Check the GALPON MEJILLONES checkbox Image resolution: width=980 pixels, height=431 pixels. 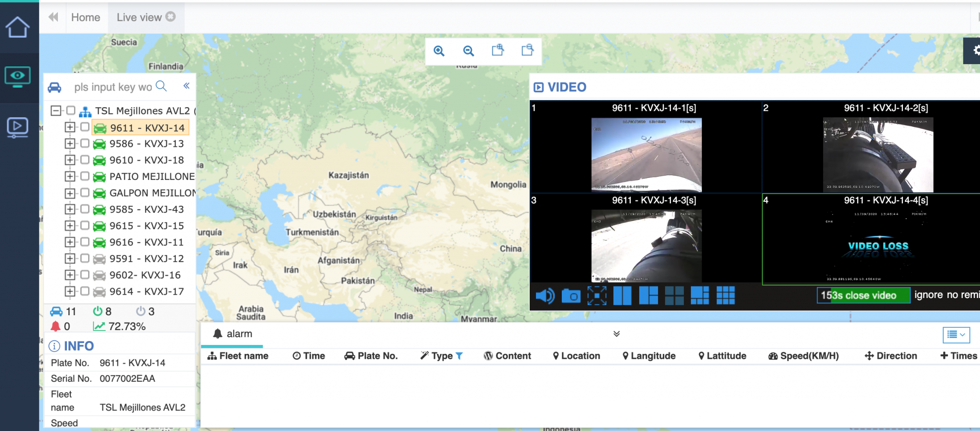tap(85, 192)
